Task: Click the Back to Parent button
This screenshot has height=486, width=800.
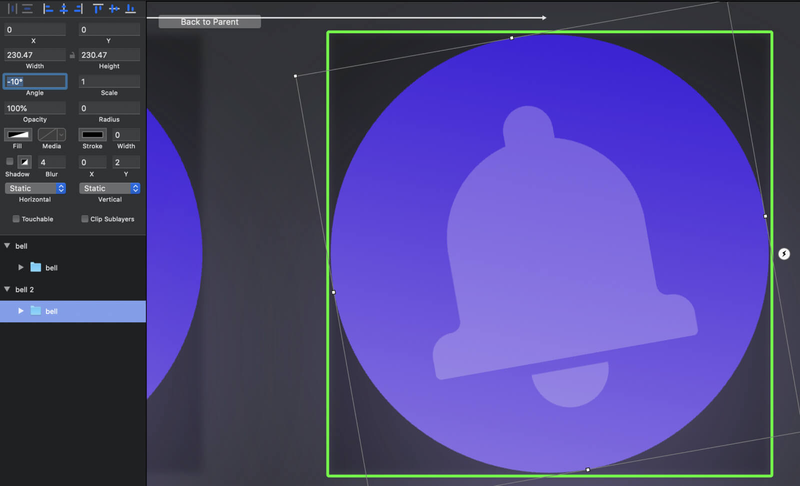Action: coord(210,21)
